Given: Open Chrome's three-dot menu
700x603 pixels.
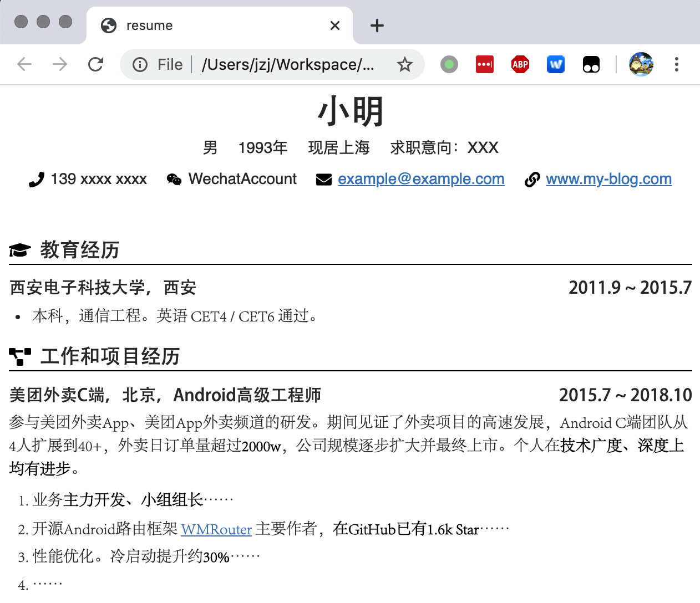Looking at the screenshot, I should point(677,64).
